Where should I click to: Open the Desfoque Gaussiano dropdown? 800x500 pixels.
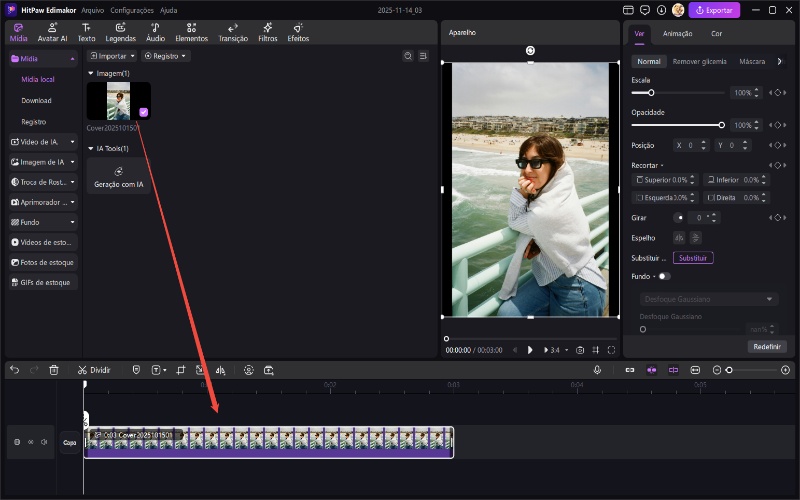point(709,299)
